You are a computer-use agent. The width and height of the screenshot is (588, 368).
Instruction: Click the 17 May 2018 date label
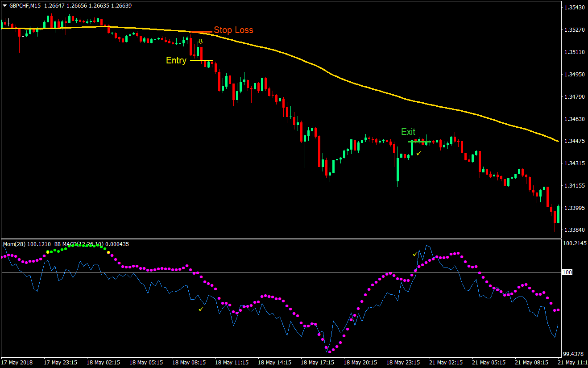point(17,362)
